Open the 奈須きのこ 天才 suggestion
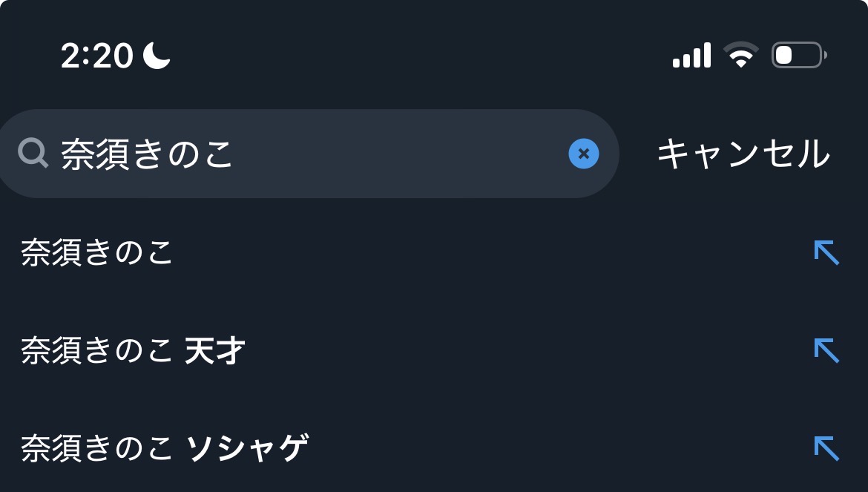The height and width of the screenshot is (492, 868). tap(134, 350)
